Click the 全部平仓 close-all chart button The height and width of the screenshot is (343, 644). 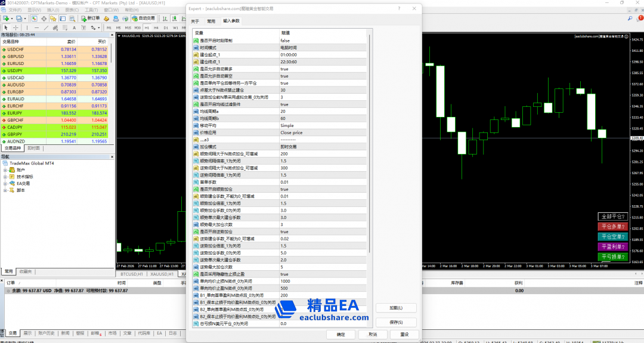(x=614, y=217)
